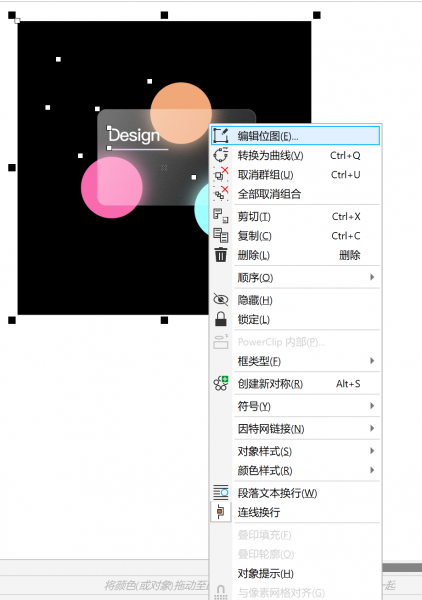Click the paragraph text wrap icon
The width and height of the screenshot is (422, 600).
(x=221, y=492)
